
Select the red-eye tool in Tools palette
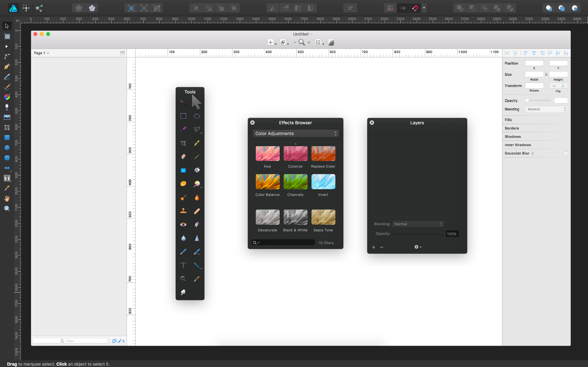click(183, 224)
